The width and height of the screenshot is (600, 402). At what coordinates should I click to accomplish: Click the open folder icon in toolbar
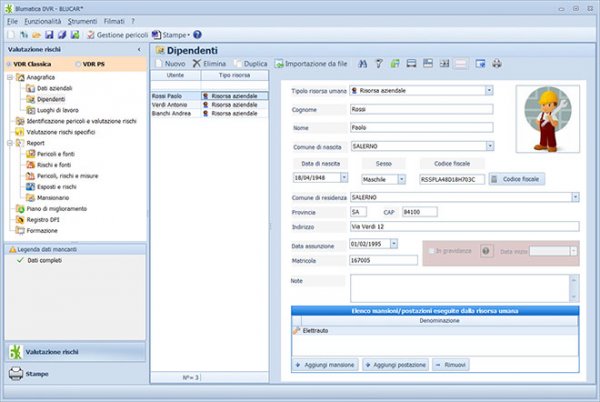(x=34, y=34)
